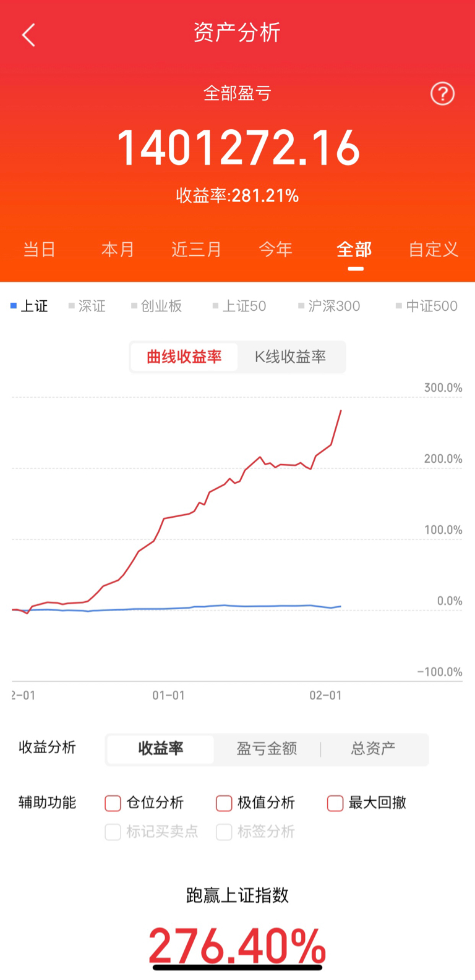Show 总资产 in 收益分析

point(373,749)
